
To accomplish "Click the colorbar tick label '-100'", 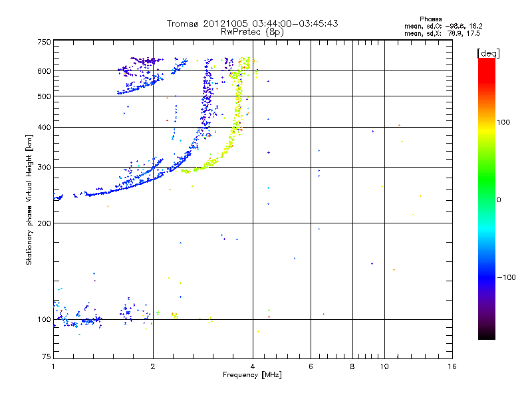I will point(506,277).
